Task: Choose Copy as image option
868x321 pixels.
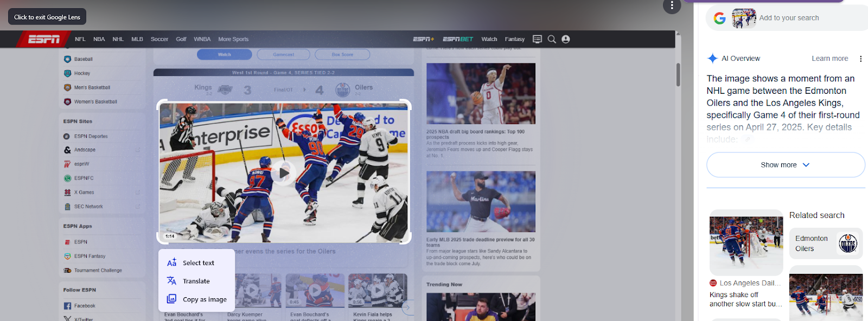Action: [197, 299]
